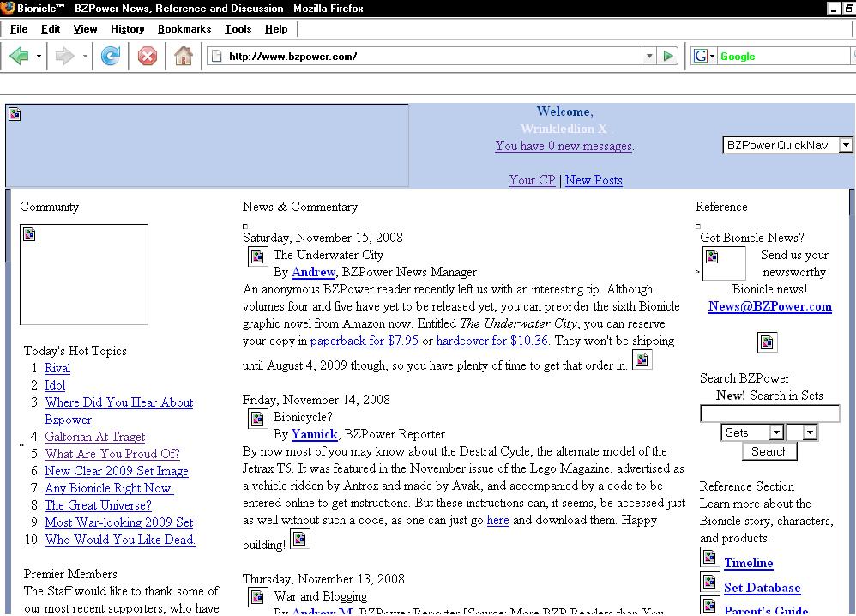Click broken image icon beside War and Blogging
This screenshot has height=616, width=856.
257,597
